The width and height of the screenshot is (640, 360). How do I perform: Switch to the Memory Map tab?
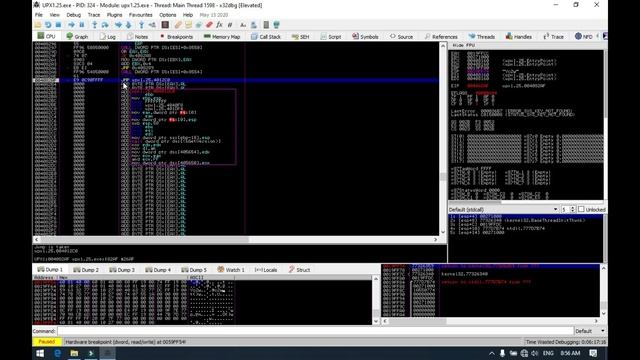click(222, 36)
